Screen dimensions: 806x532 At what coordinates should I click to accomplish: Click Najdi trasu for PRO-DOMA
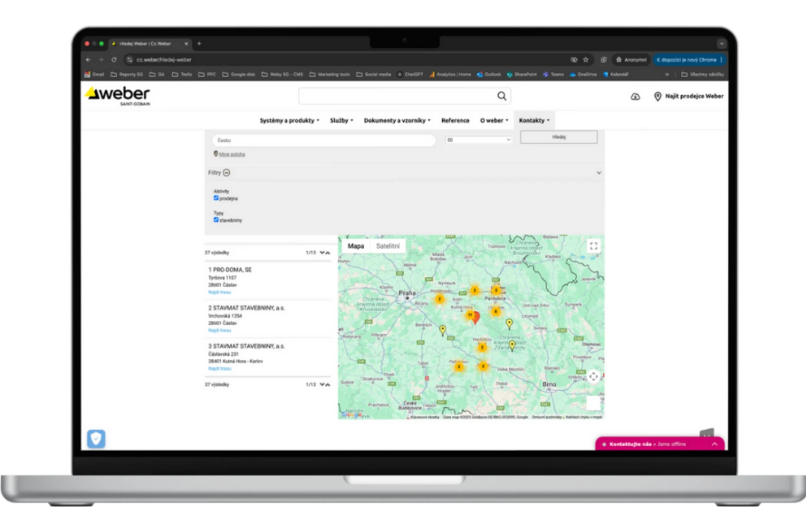[219, 292]
